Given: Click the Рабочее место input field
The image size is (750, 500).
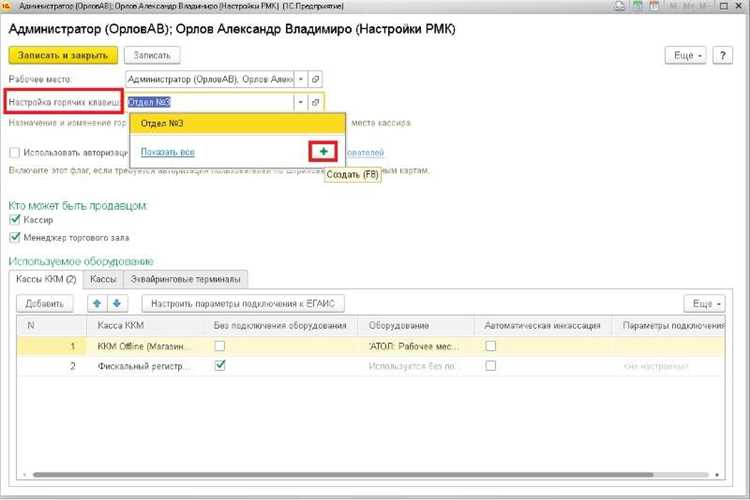Looking at the screenshot, I should tap(210, 79).
